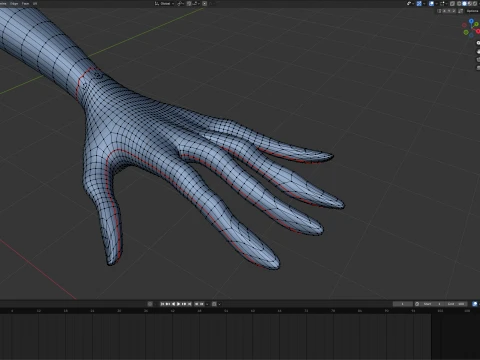Screen dimensions: 480x360
Task: Jump to the next keyframe
Action: tap(184, 304)
